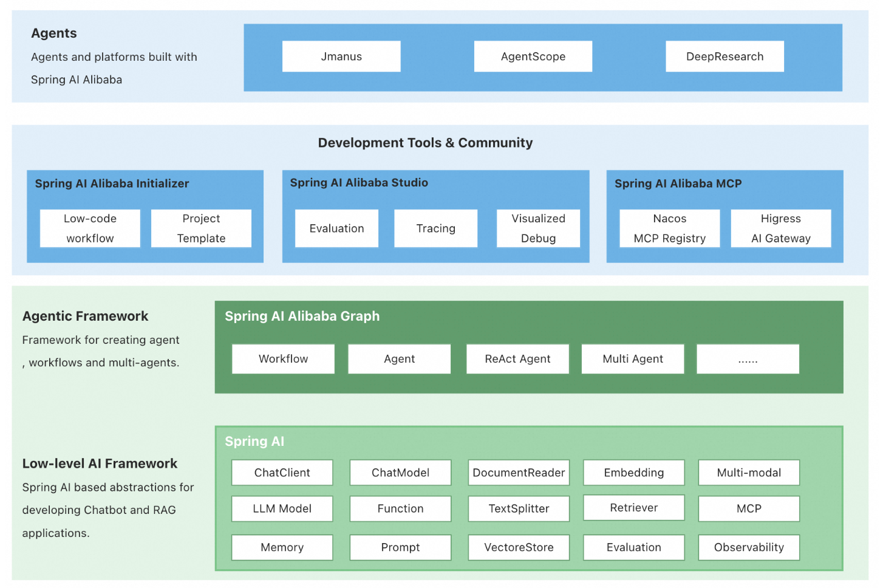Click the Spring AI Alibaba MCP title
Viewport: 883px width, 588px height.
click(678, 183)
